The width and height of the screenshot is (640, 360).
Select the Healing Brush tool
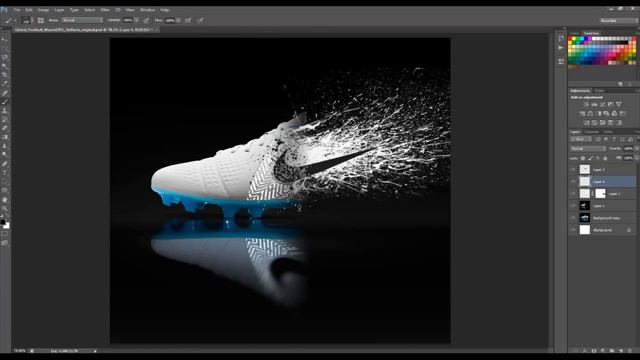[x=5, y=93]
